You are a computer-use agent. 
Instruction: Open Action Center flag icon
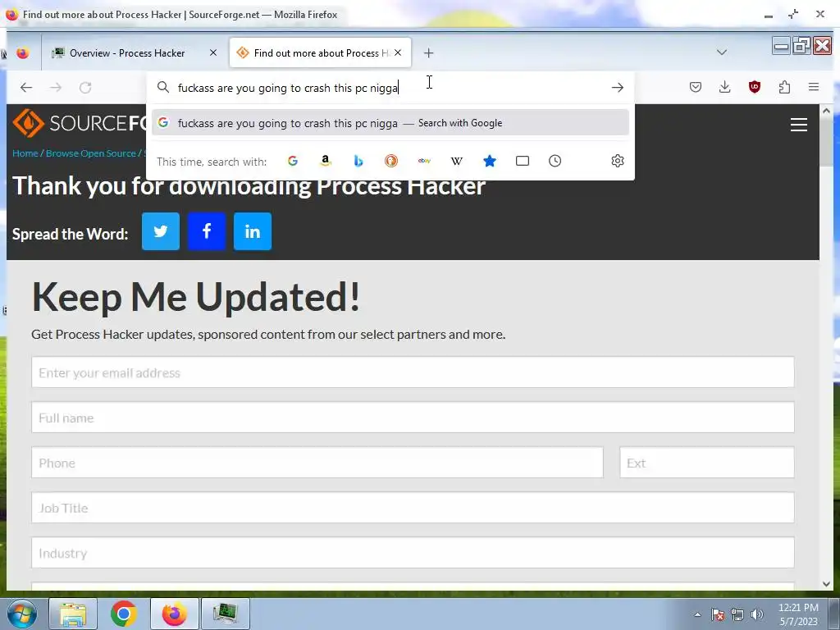[x=718, y=614]
